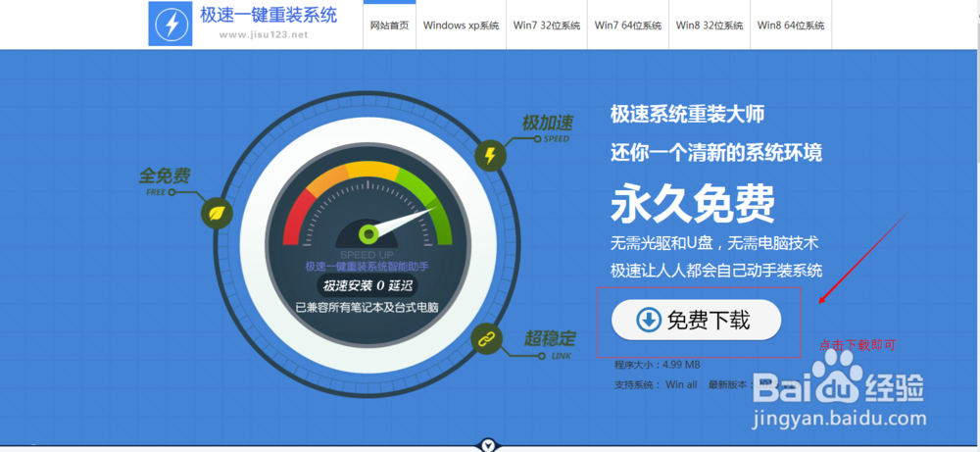Viewport: 980px width, 452px height.
Task: Open the Win7 64位系统 tab
Action: (x=628, y=25)
